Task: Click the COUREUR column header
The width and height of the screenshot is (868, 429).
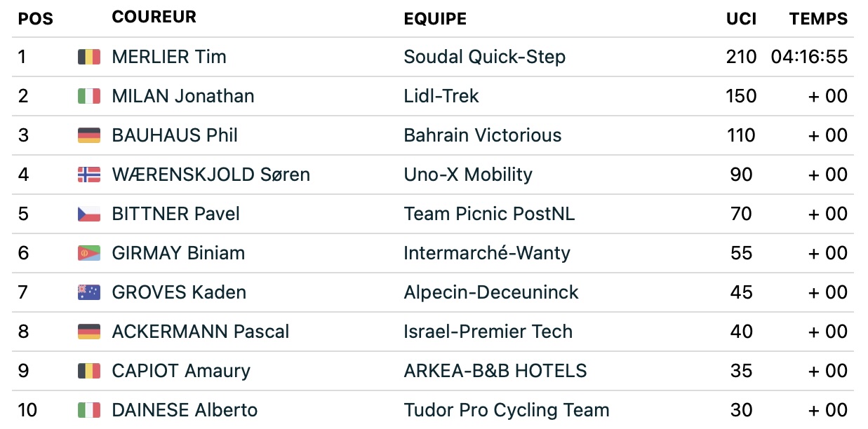Action: point(154,17)
